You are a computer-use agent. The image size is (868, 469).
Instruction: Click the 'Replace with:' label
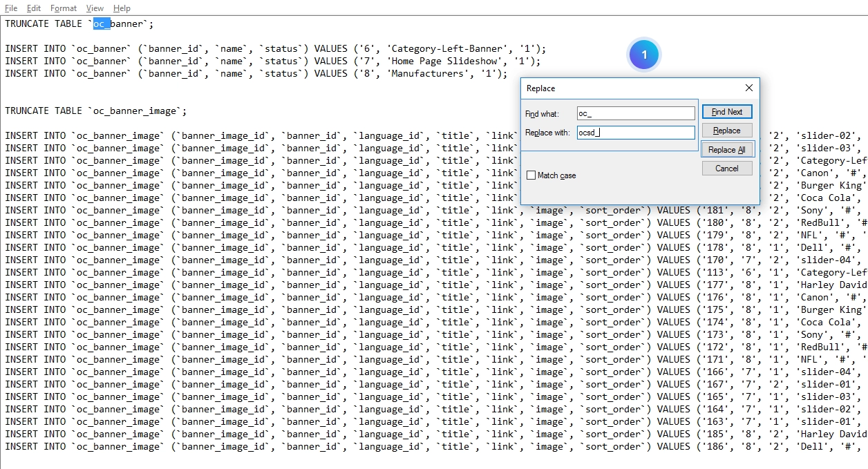coord(548,133)
